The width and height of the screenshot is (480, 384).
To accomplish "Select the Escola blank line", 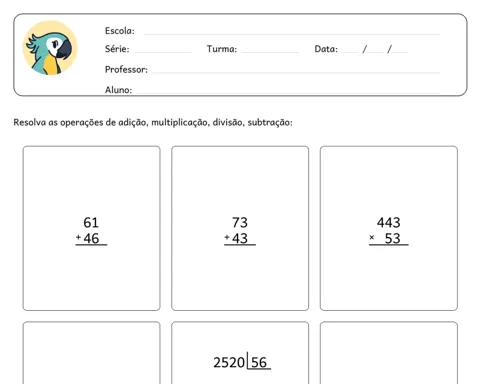I will click(292, 34).
